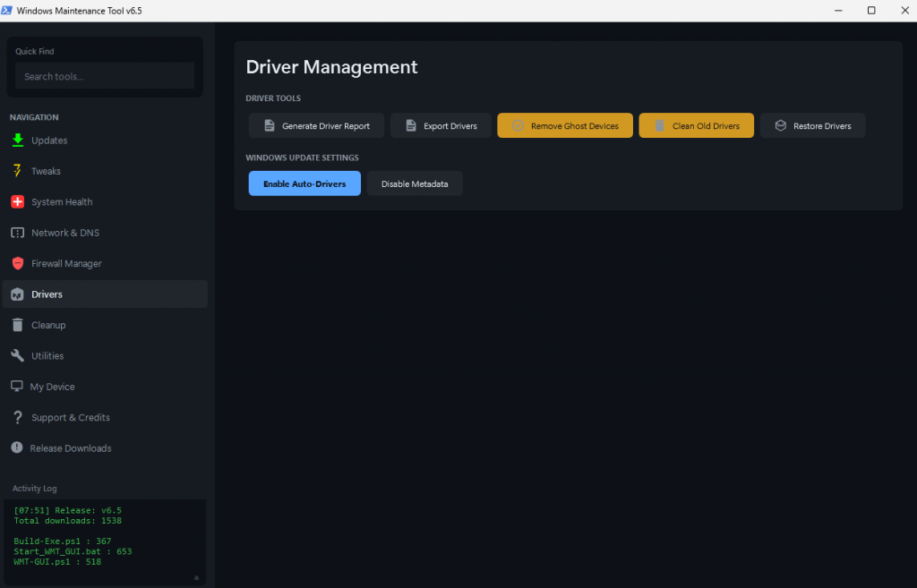Go to the Tweaks page
Image resolution: width=917 pixels, height=588 pixels.
pyautogui.click(x=106, y=171)
